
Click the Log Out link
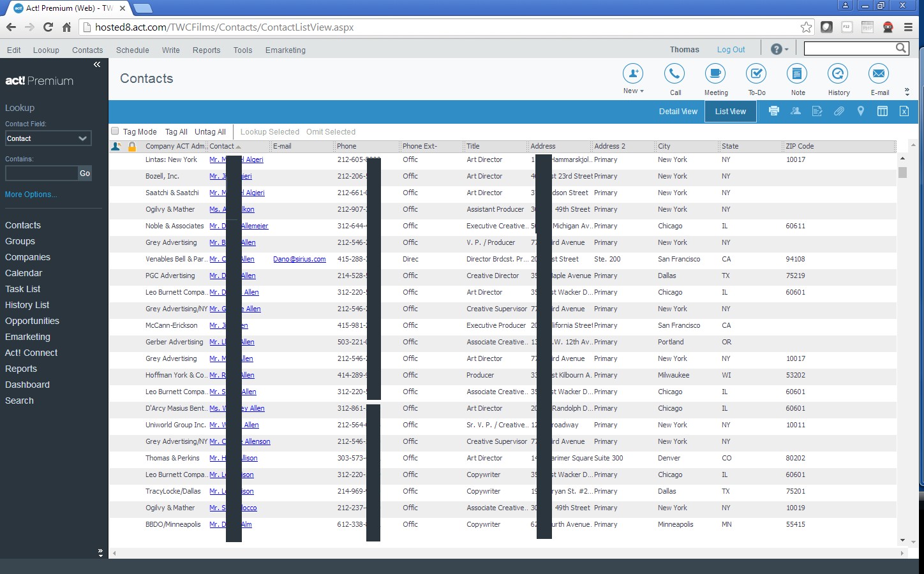click(731, 50)
